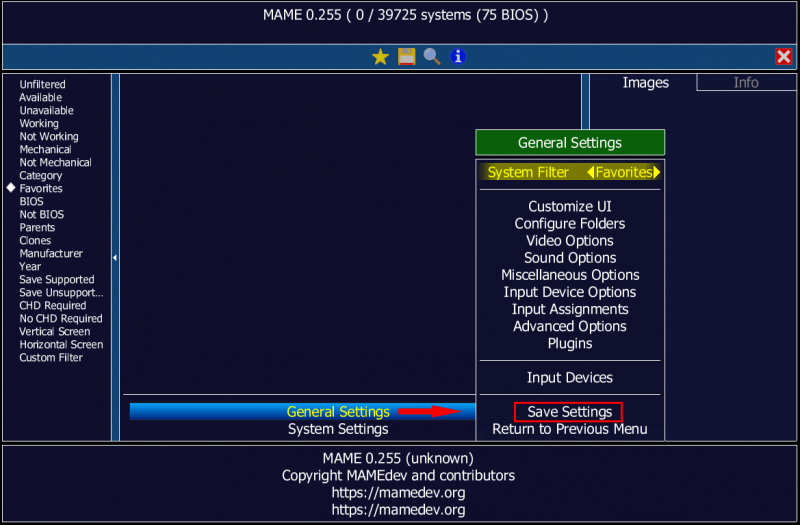Select the Working filter
The width and height of the screenshot is (800, 525).
click(x=39, y=123)
